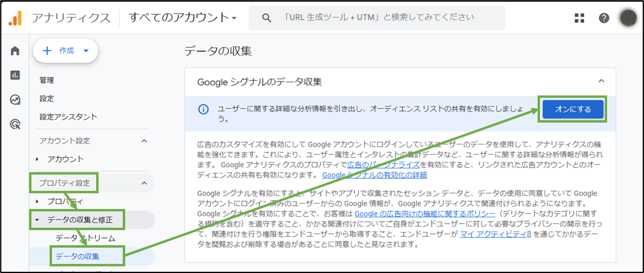
Task: Click the オンにする button
Action: 573,109
